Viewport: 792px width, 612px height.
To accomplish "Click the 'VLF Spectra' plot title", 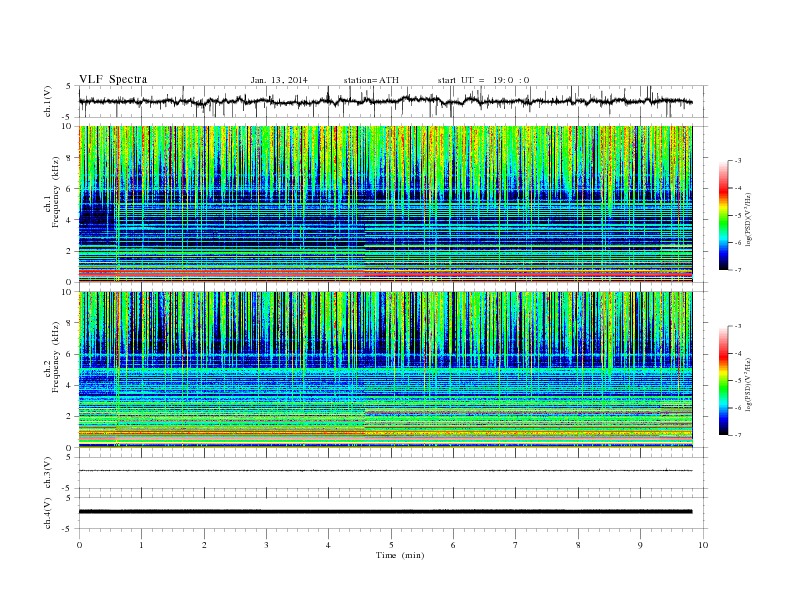I will pyautogui.click(x=113, y=79).
